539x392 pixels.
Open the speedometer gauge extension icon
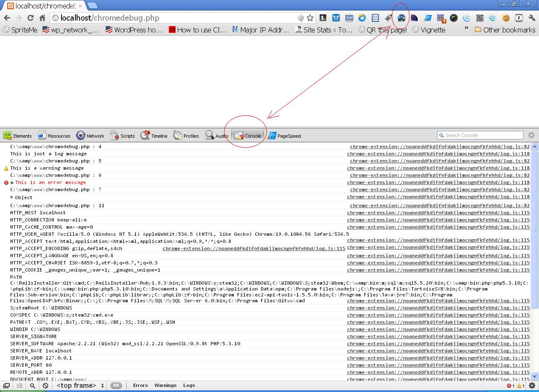click(x=414, y=18)
